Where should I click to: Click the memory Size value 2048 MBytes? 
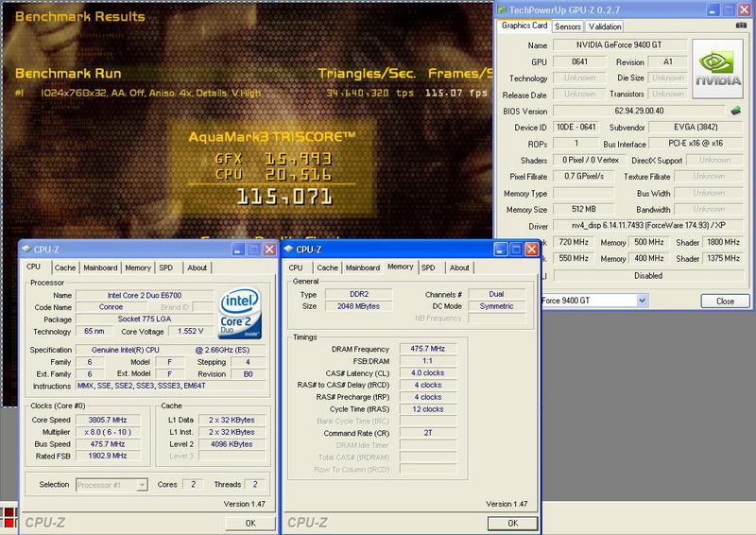coord(359,306)
